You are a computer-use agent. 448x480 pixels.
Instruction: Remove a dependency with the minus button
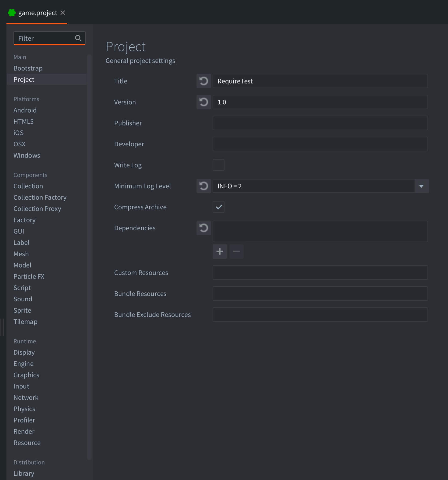[x=236, y=251]
